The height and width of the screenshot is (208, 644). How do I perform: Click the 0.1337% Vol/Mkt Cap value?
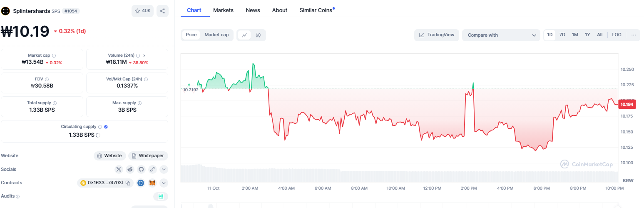(x=127, y=86)
